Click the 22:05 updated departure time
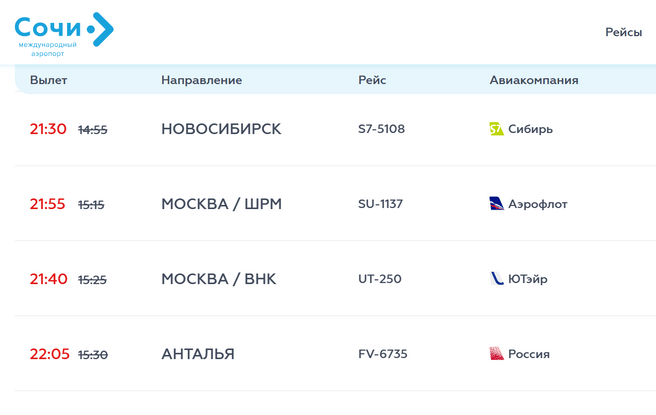This screenshot has width=656, height=415. coord(48,354)
